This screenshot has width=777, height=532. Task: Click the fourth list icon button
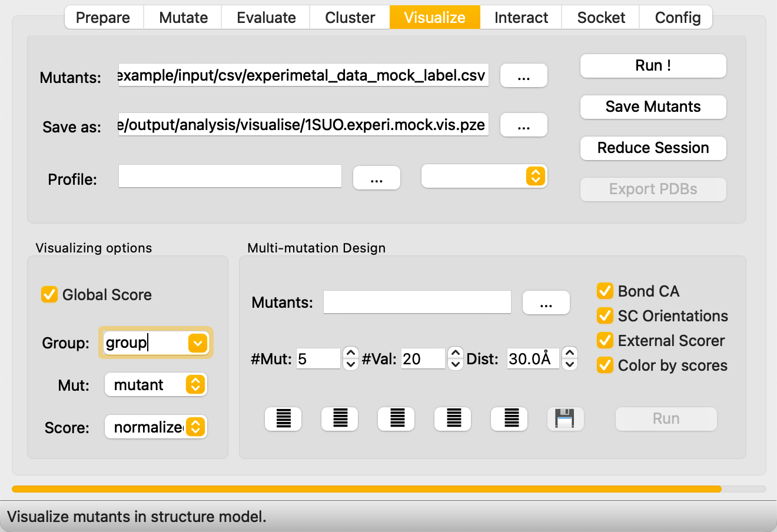(x=453, y=419)
